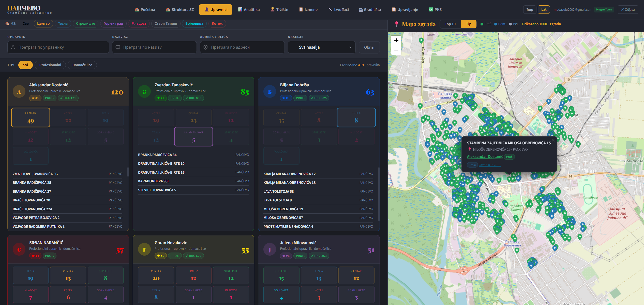This screenshot has width=644, height=305.
Task: Open the Sva naselja dropdown
Action: coord(322,47)
